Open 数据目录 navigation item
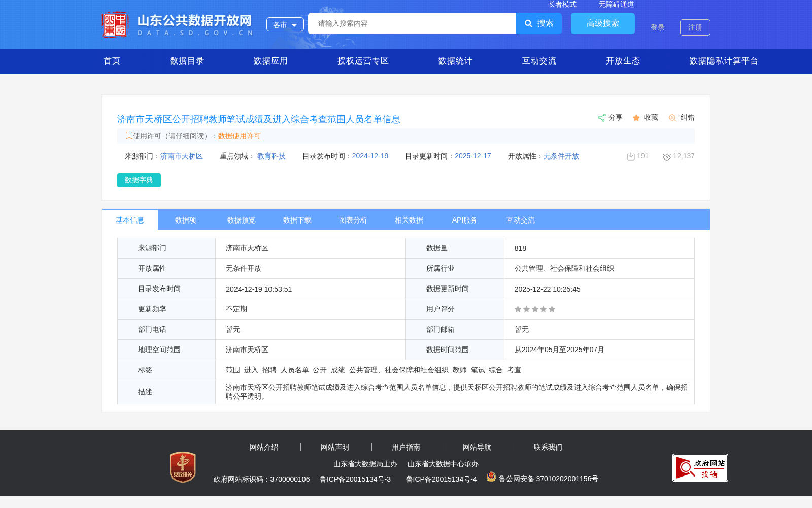812x508 pixels. (x=187, y=61)
